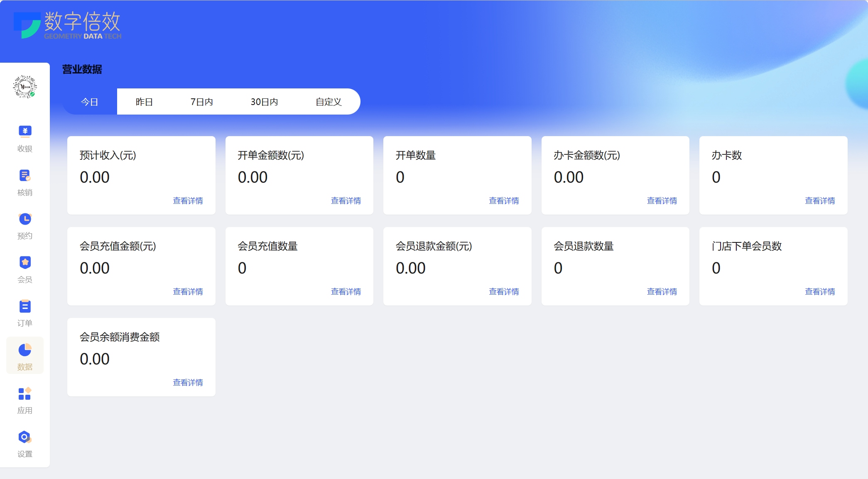The image size is (868, 479).
Task: Click the 会员充值金额(元) card title
Action: [118, 246]
